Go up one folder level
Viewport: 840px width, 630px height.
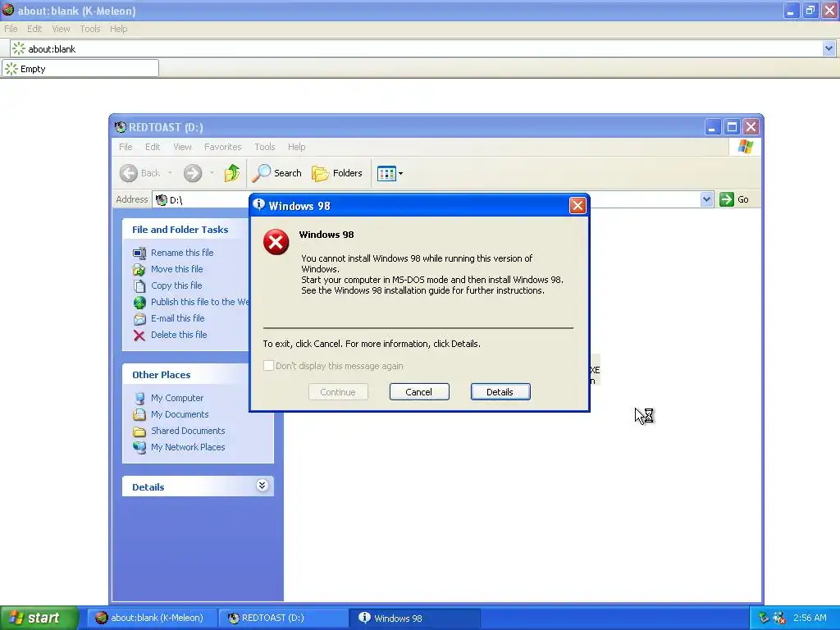[232, 173]
